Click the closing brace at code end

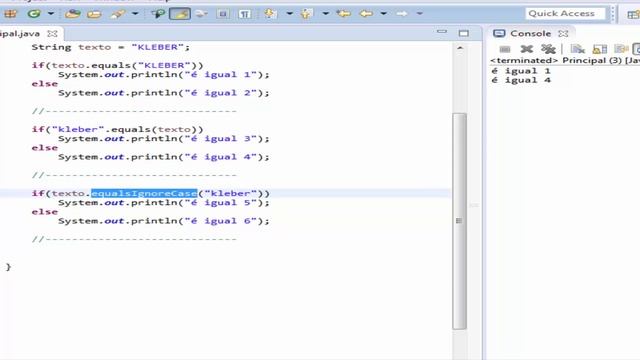(8, 267)
